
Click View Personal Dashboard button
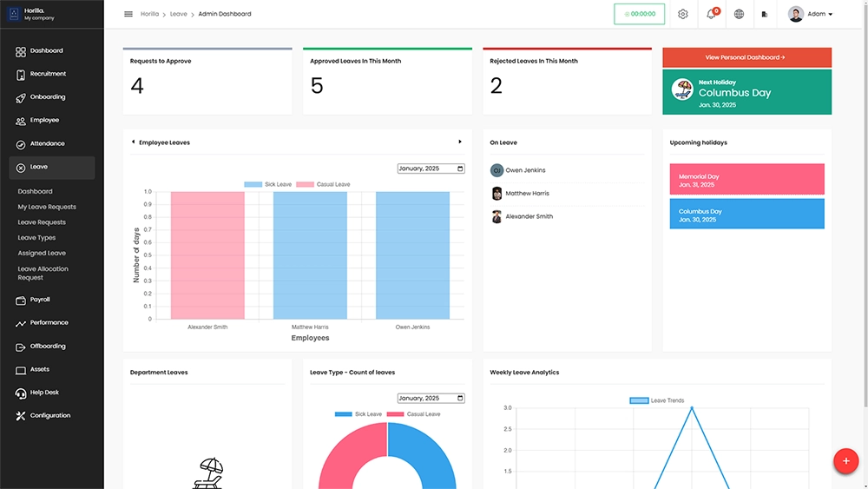746,57
